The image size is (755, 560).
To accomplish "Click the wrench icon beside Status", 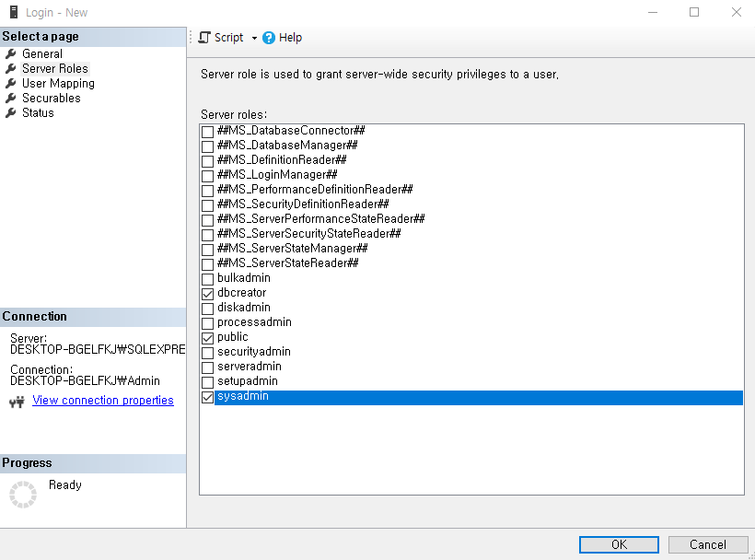I will [11, 112].
